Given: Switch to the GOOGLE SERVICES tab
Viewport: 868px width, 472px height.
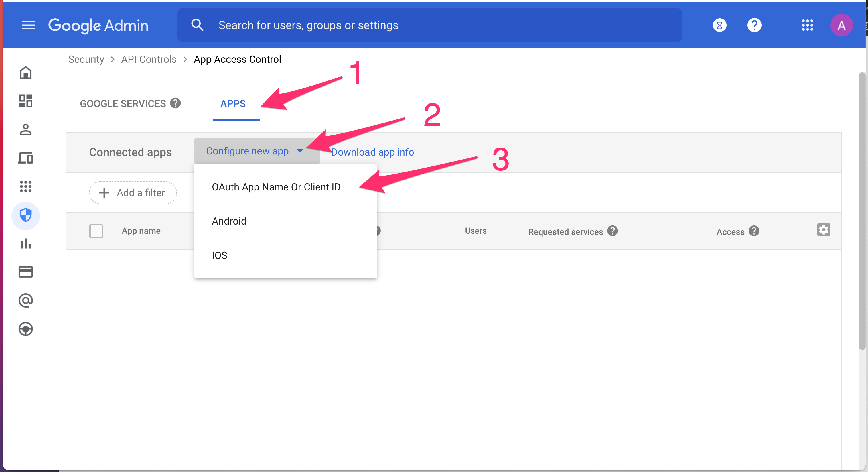Looking at the screenshot, I should (x=123, y=103).
